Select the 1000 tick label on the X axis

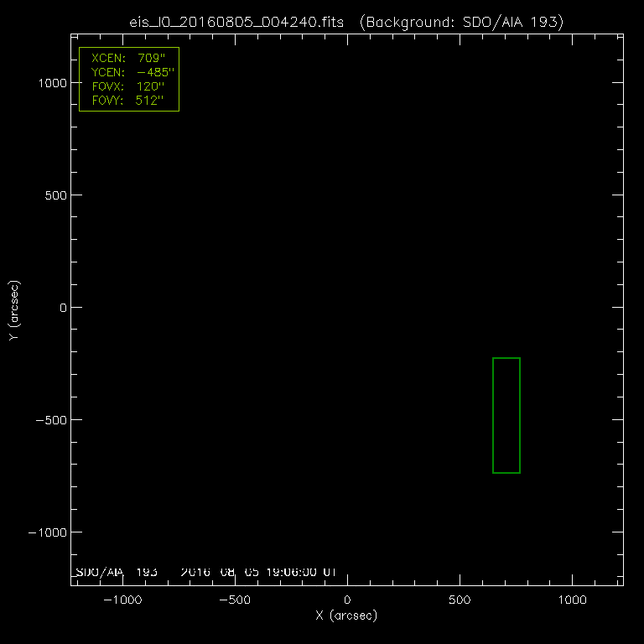tap(572, 600)
